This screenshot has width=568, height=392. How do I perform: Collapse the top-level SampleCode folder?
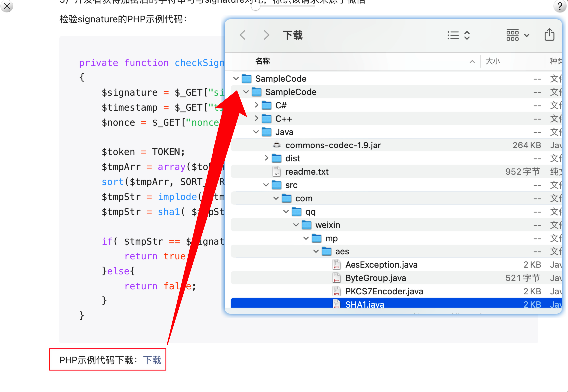[236, 79]
